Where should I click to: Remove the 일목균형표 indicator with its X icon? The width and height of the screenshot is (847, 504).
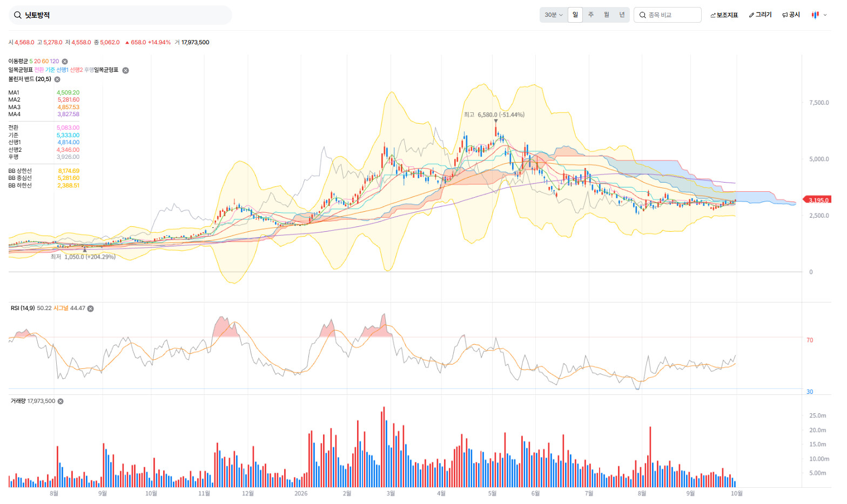[x=125, y=70]
